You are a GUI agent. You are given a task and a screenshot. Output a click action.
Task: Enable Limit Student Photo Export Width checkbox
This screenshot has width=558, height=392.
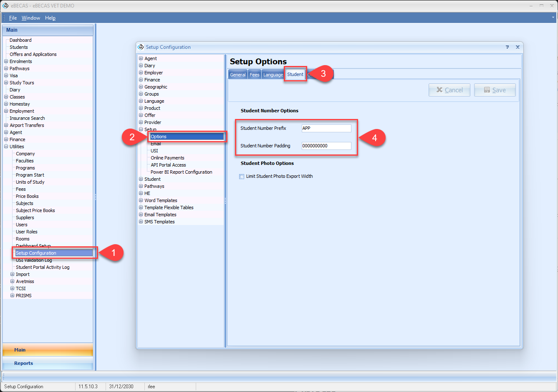click(242, 177)
